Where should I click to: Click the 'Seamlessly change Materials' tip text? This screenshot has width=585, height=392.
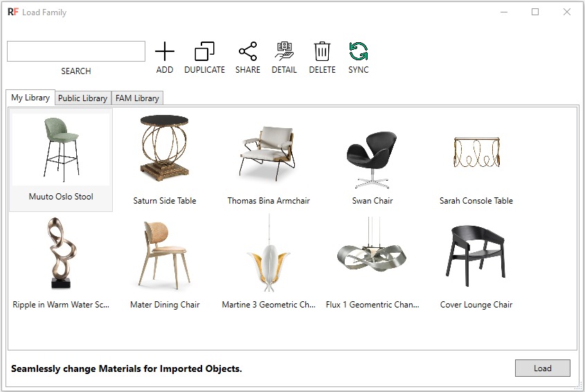127,369
